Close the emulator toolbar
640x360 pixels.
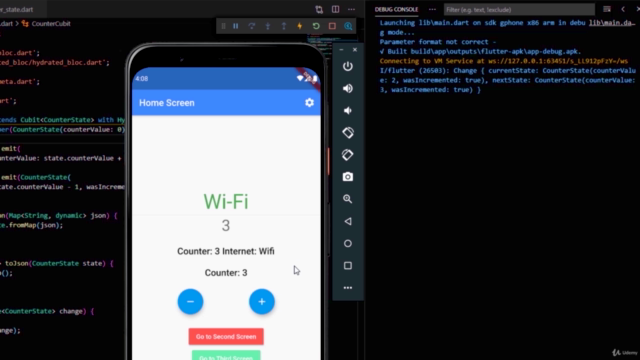[355, 49]
